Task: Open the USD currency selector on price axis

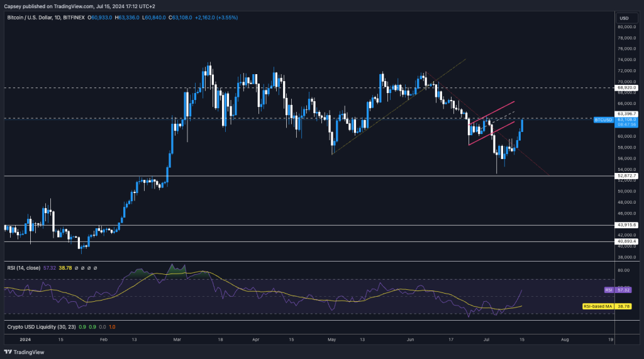Action: coord(624,18)
